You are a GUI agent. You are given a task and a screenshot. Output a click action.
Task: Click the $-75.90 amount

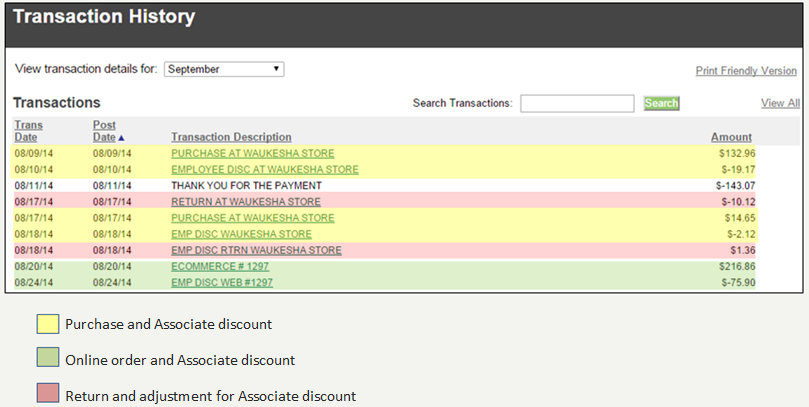point(738,283)
